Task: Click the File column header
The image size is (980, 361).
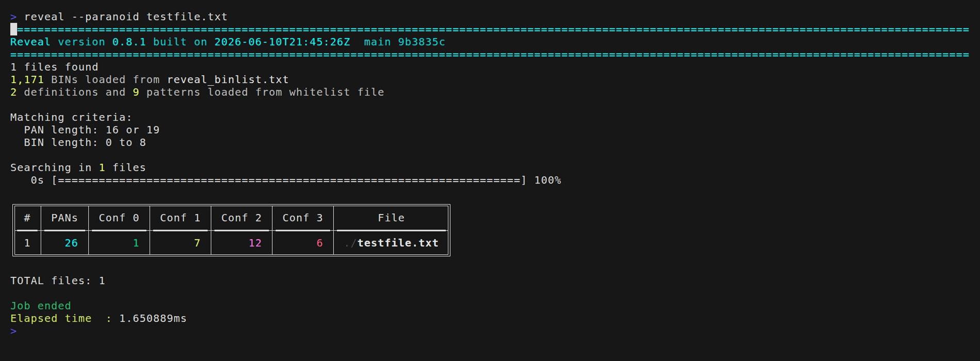Action: tap(391, 218)
